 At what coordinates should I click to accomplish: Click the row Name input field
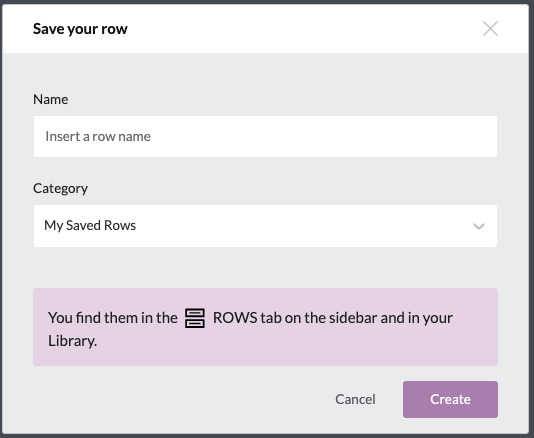(x=265, y=136)
